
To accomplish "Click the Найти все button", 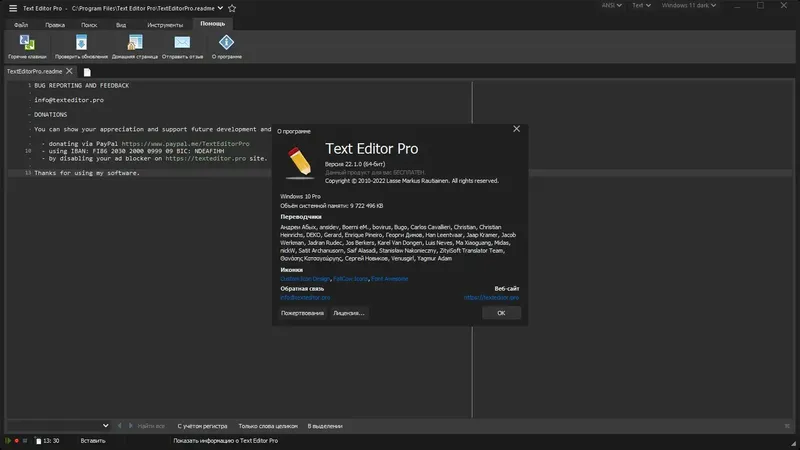I will coord(151,426).
